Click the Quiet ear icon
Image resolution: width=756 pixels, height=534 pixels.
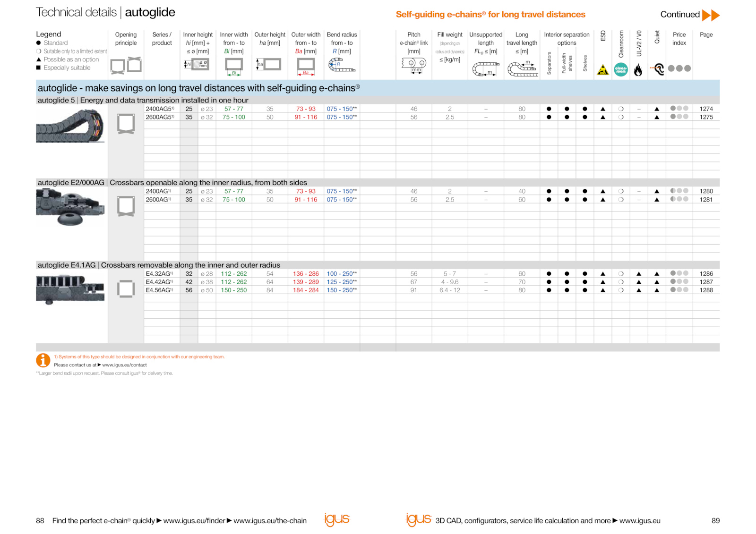pos(657,69)
